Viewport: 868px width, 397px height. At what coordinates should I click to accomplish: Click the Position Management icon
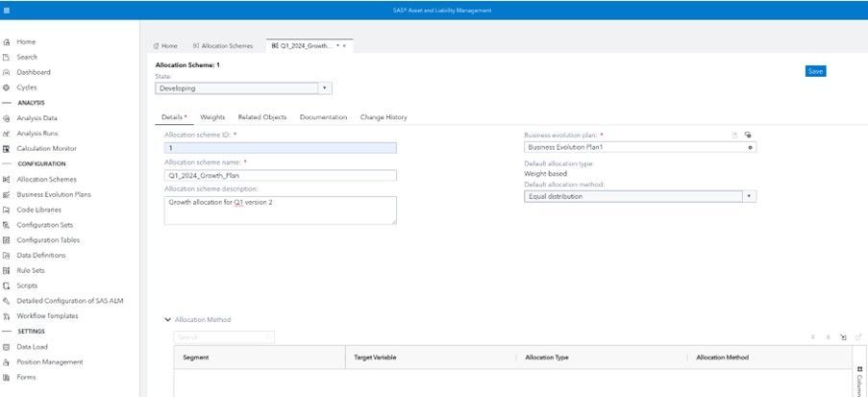click(x=7, y=362)
